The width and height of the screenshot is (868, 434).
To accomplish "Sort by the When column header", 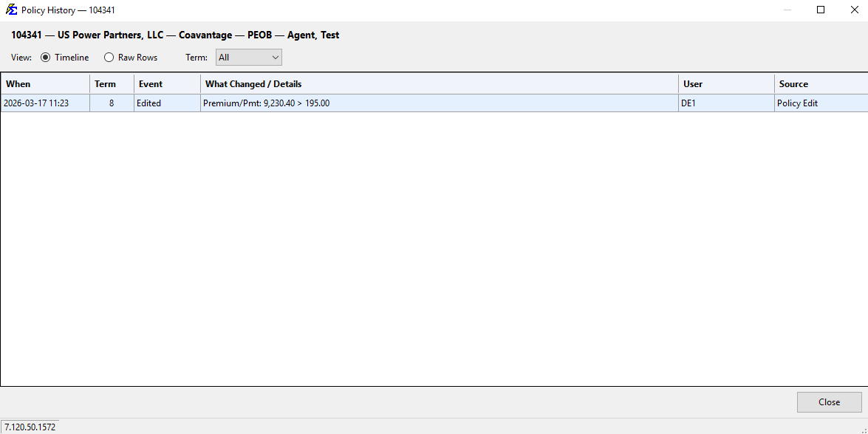I will click(x=45, y=84).
